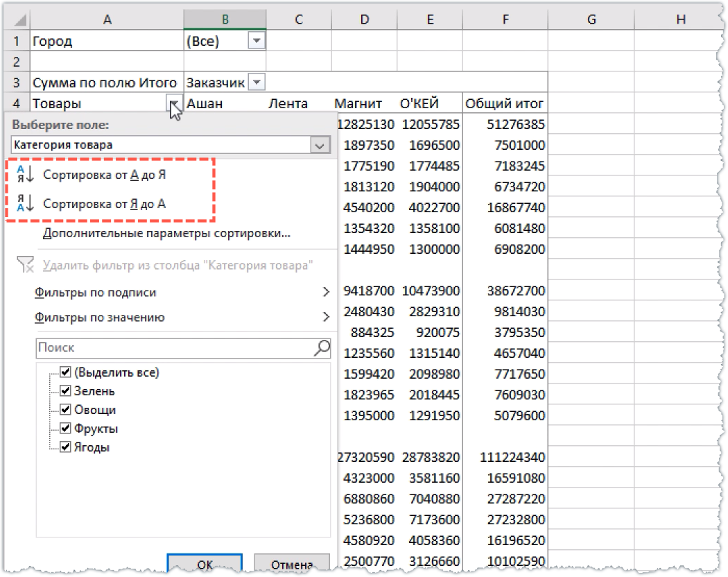Click the О'КЕЙ column label

tap(419, 103)
